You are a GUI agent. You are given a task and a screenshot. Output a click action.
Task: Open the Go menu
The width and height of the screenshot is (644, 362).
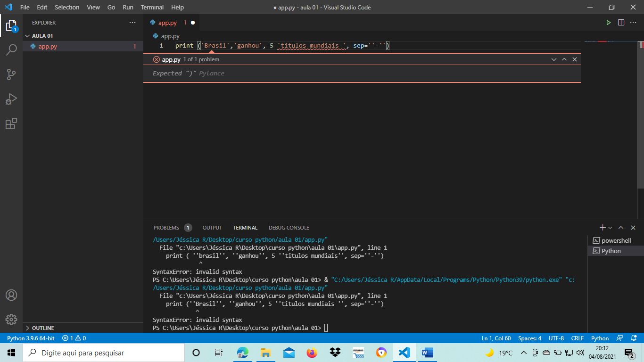111,8
